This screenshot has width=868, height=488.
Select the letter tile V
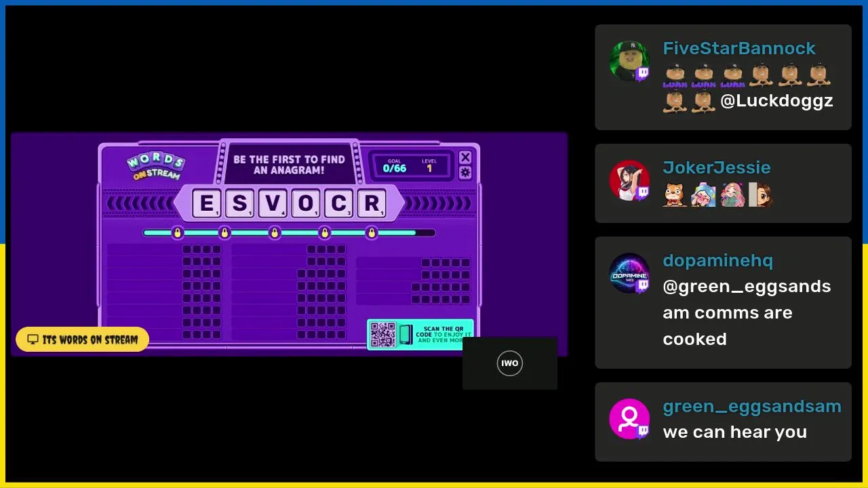273,203
